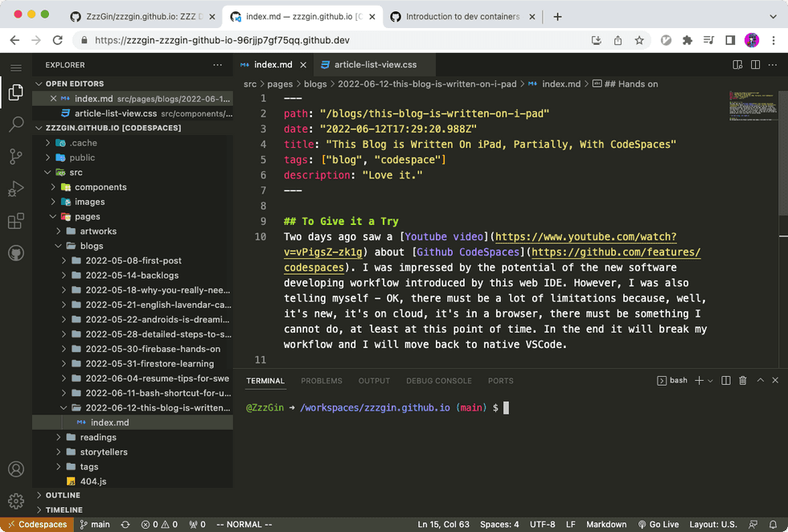Click the feedback icon in status bar

point(753,525)
